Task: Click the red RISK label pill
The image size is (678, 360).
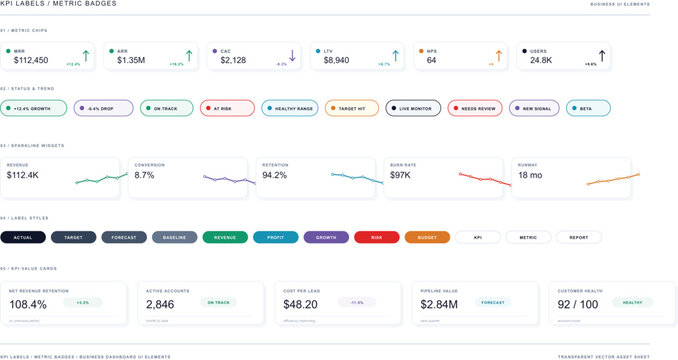Action: tap(377, 237)
